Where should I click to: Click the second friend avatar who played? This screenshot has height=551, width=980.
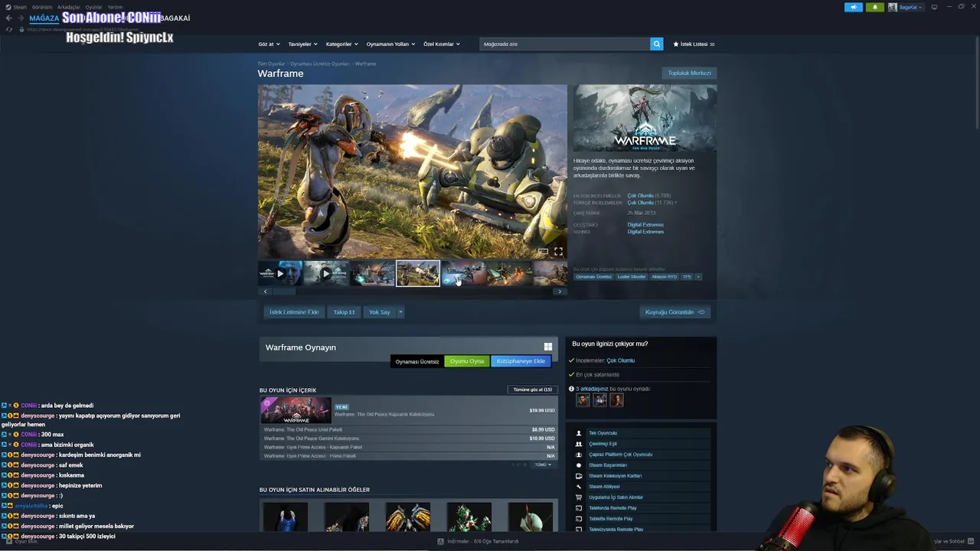(600, 399)
